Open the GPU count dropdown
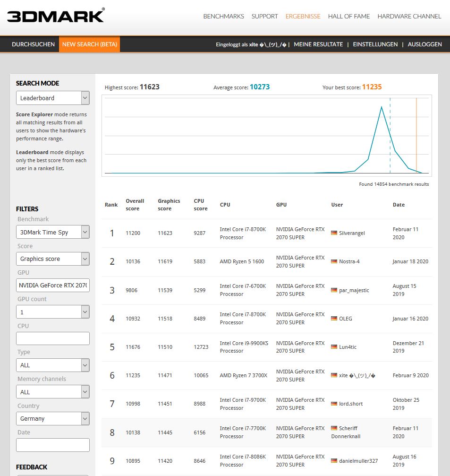 click(53, 312)
